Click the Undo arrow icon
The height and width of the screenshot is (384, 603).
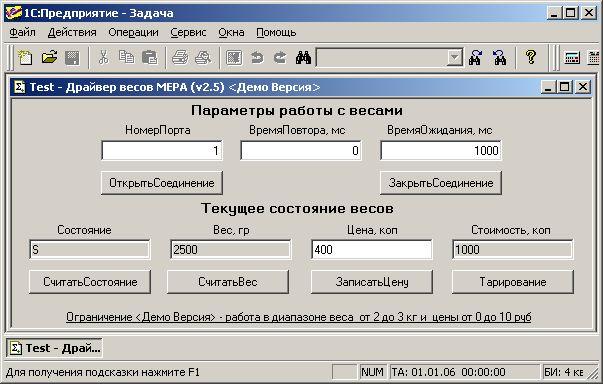point(257,58)
